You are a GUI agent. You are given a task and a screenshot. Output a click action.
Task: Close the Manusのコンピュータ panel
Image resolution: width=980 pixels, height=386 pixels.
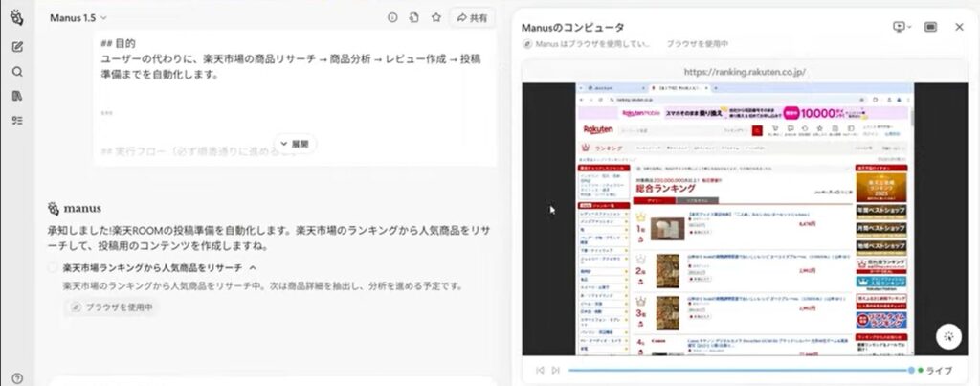(959, 26)
